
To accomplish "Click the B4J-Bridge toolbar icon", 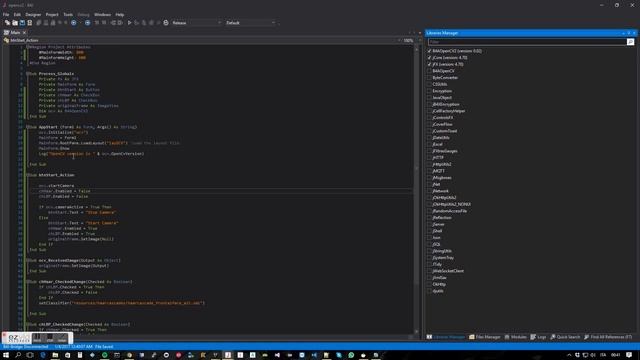I will coord(166,23).
